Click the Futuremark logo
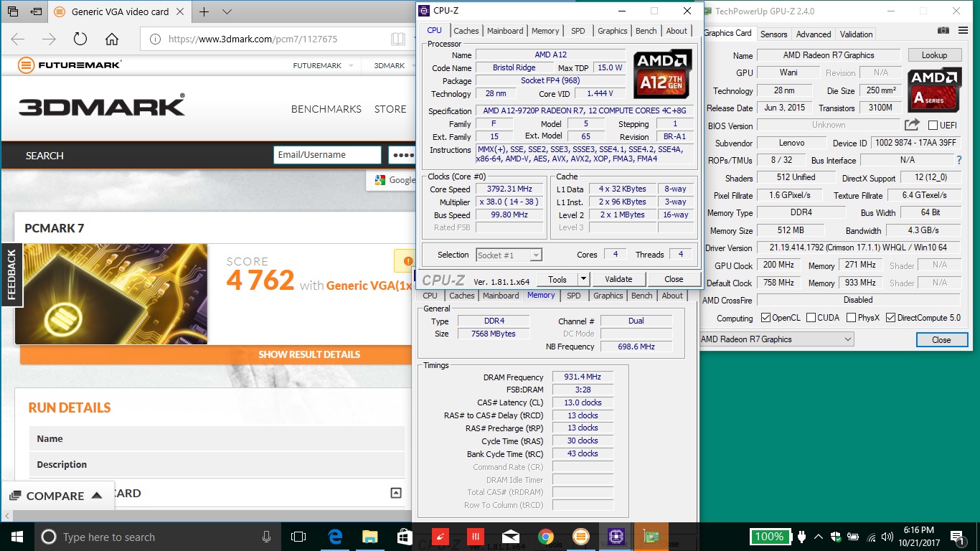 (70, 65)
